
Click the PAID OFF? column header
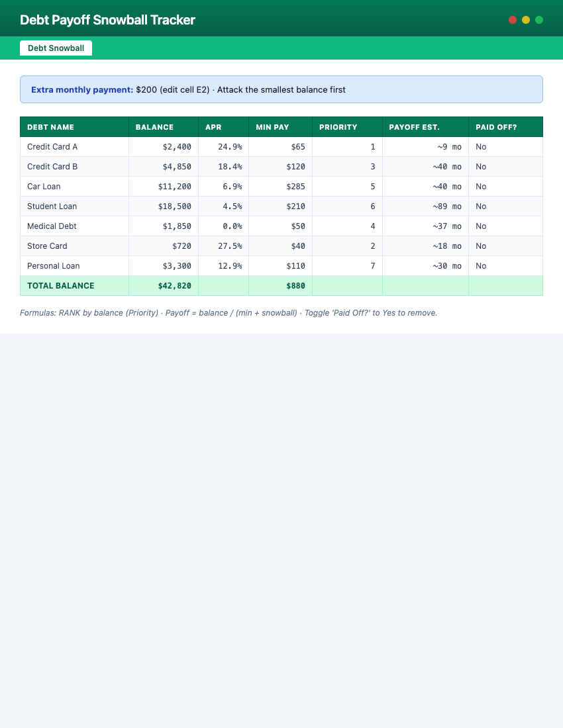pos(506,127)
